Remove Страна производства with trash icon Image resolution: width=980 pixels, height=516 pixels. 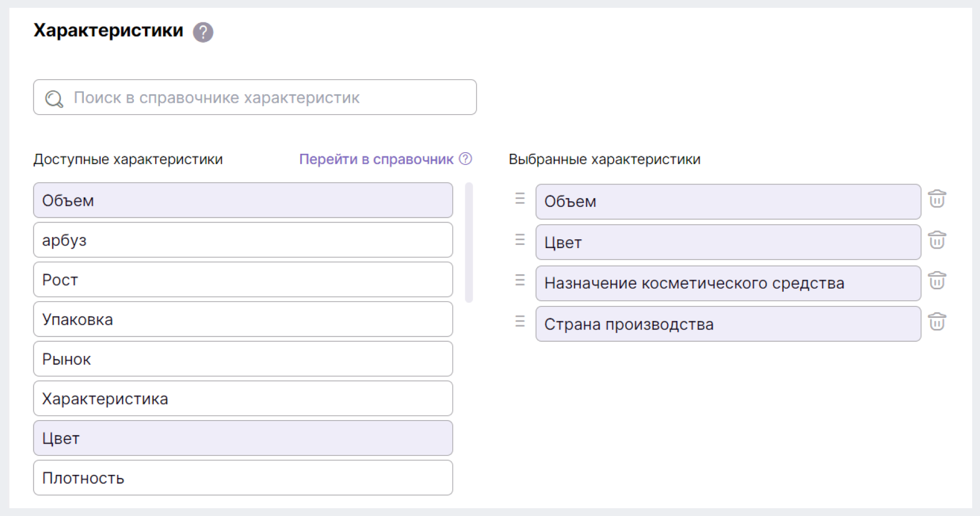[x=937, y=322]
